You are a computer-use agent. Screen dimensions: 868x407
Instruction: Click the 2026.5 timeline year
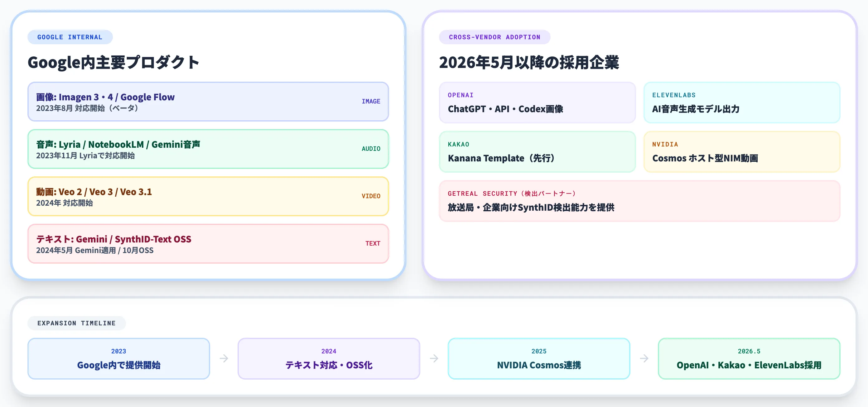pos(749,351)
